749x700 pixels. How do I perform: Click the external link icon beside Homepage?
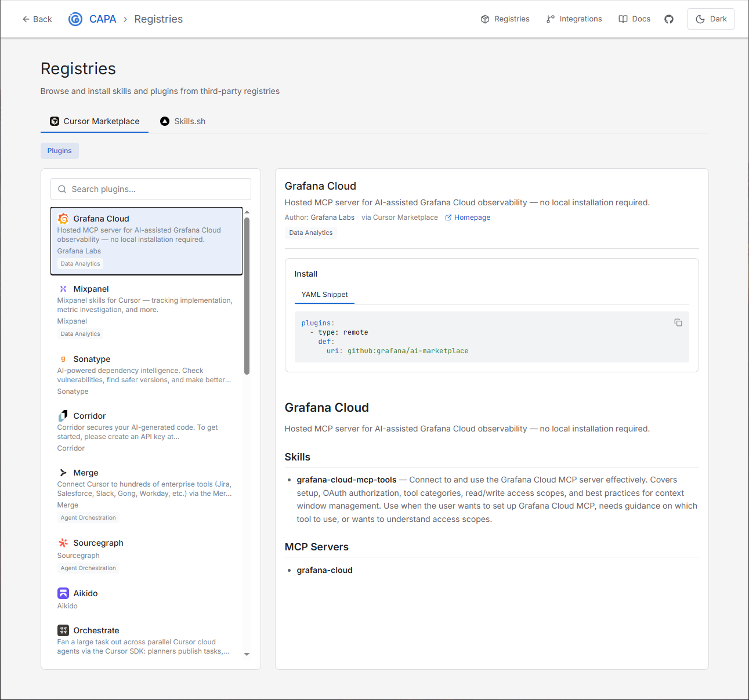448,217
